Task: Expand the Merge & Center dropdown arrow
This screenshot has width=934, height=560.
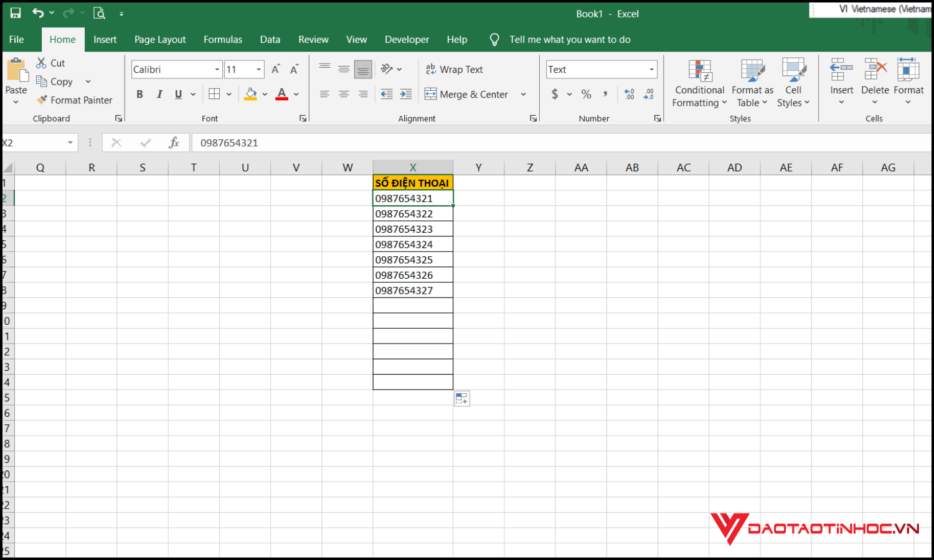Action: (523, 95)
